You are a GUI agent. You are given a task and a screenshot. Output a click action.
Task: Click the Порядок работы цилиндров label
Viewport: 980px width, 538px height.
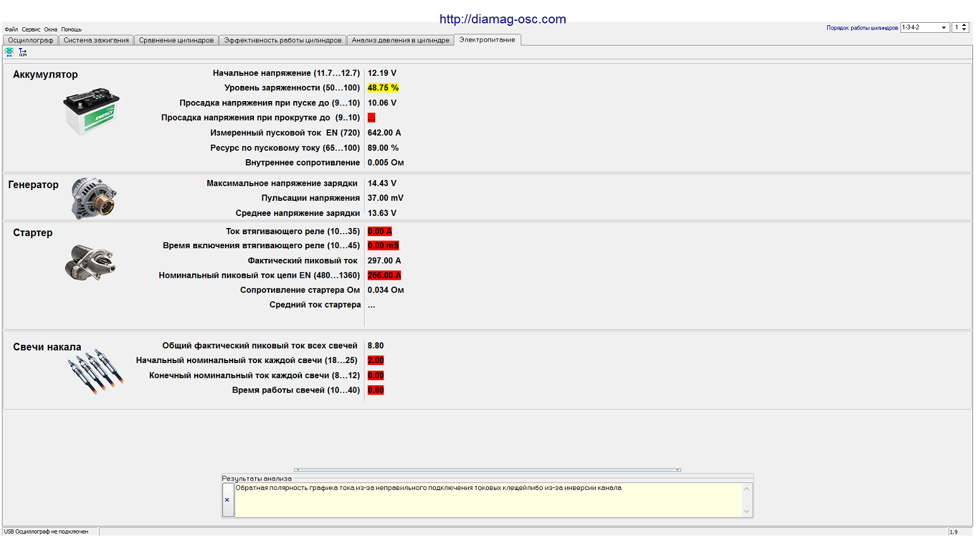(x=862, y=28)
